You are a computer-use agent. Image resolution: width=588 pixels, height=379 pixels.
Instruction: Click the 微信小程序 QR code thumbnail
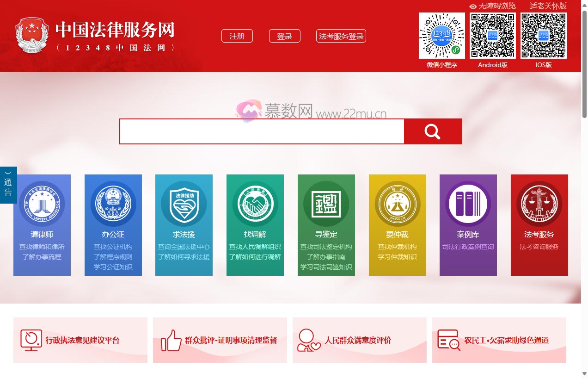[441, 35]
